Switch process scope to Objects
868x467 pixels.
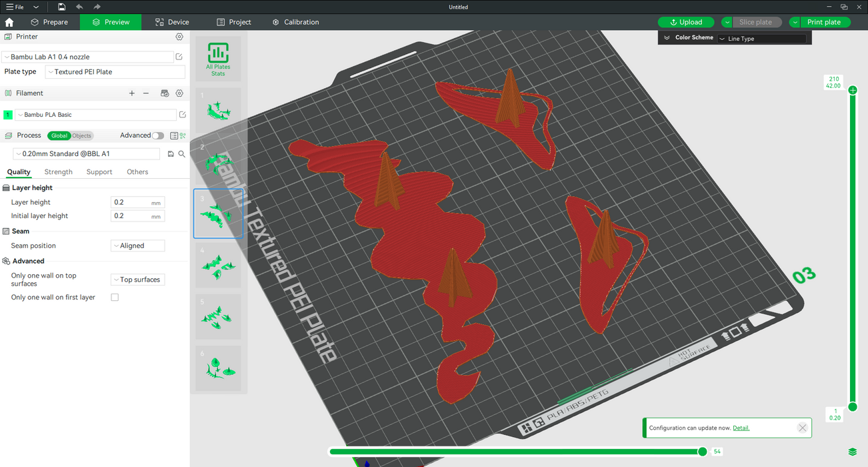[81, 135]
